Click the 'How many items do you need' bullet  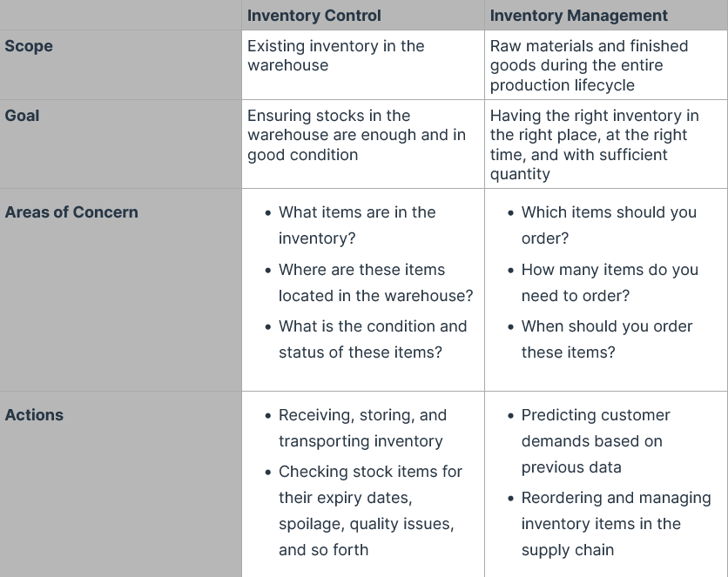tap(610, 283)
